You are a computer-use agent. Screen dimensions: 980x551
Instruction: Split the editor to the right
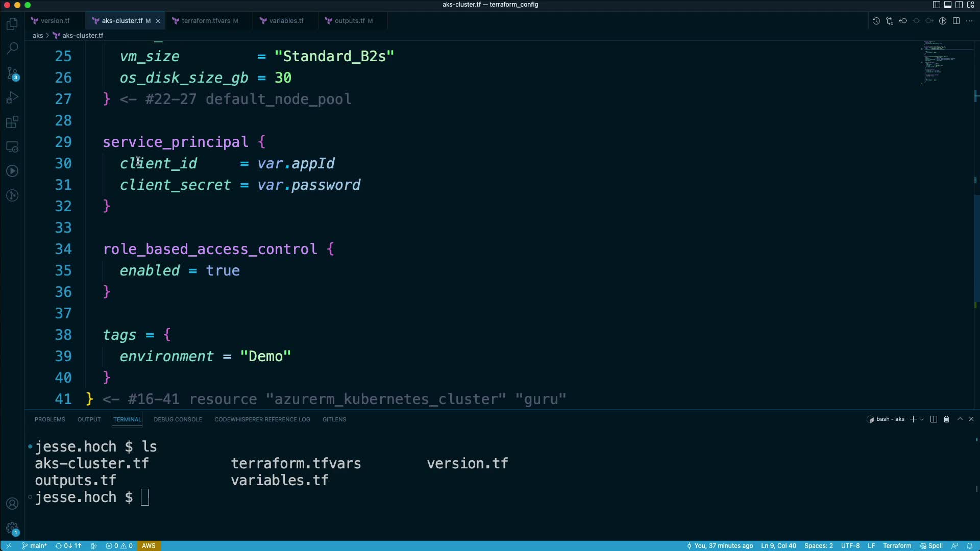[x=956, y=21]
